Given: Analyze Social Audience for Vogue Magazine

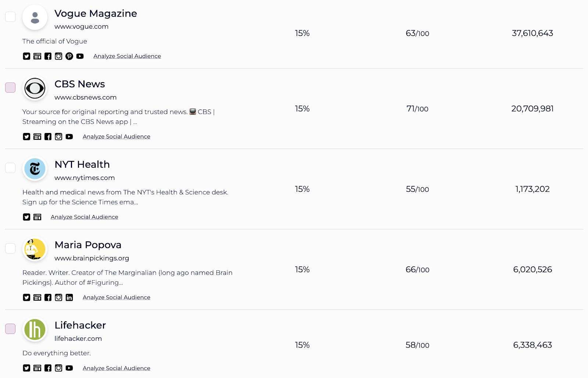Looking at the screenshot, I should [x=127, y=56].
